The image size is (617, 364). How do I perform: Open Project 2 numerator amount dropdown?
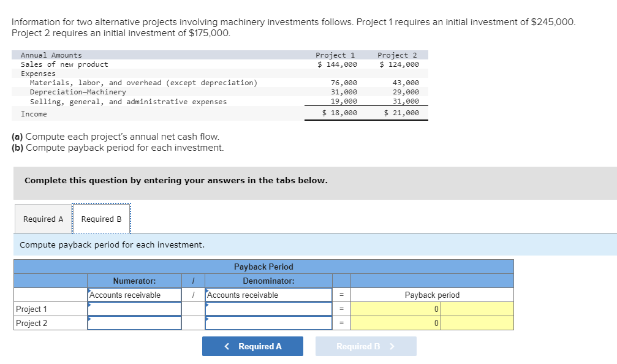coord(134,323)
